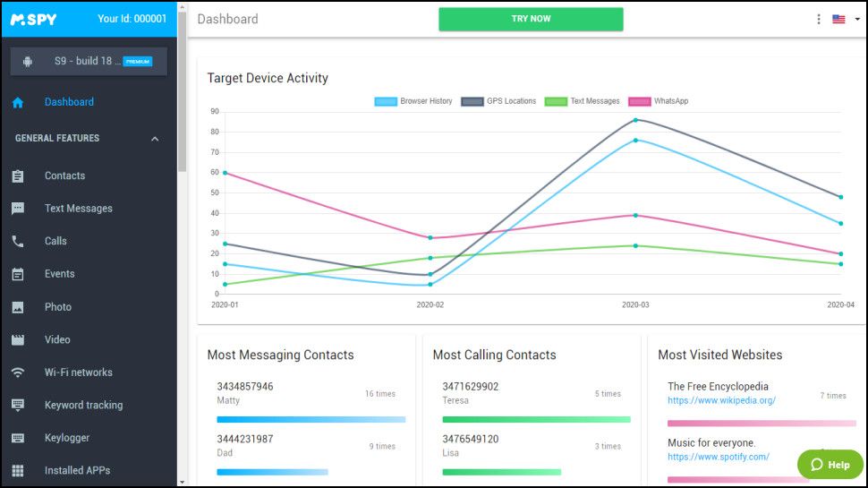The width and height of the screenshot is (868, 488).
Task: Click The Free Encyclopedia title
Action: pyautogui.click(x=718, y=387)
